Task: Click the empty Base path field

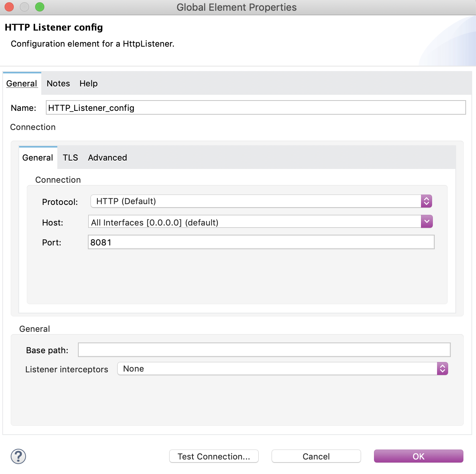Action: point(264,349)
